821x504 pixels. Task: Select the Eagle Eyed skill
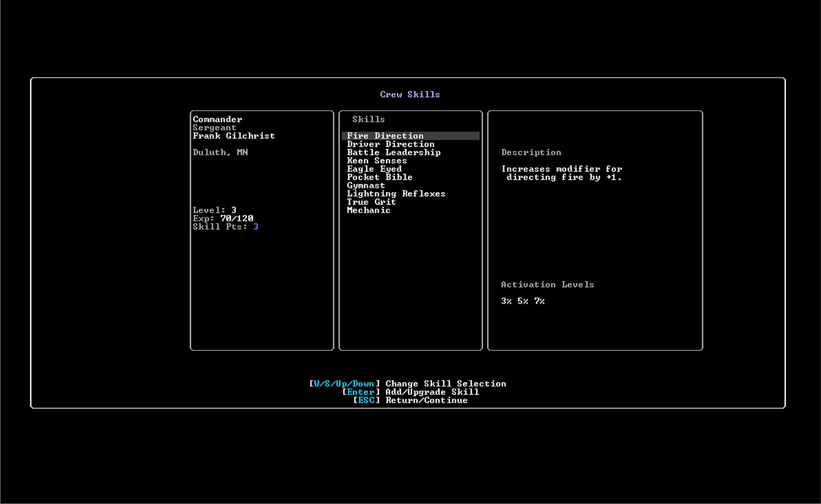pos(374,169)
